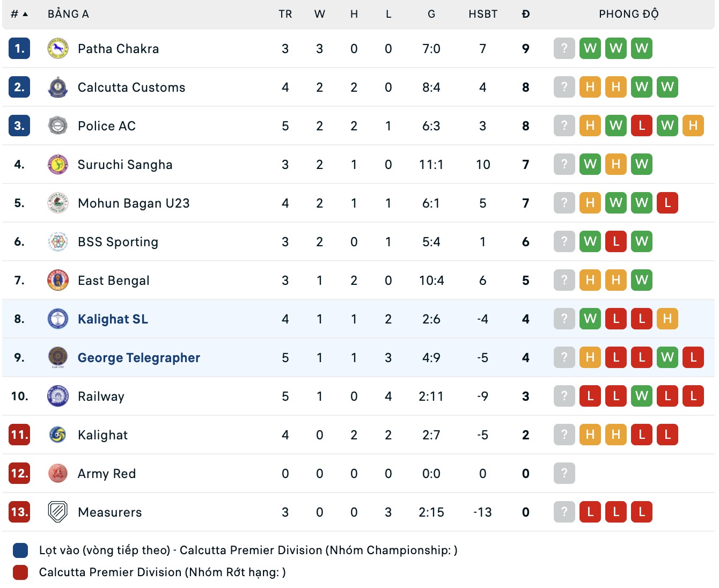Image resolution: width=719 pixels, height=588 pixels.
Task: Click the blue Championship legend swatch
Action: [20, 550]
